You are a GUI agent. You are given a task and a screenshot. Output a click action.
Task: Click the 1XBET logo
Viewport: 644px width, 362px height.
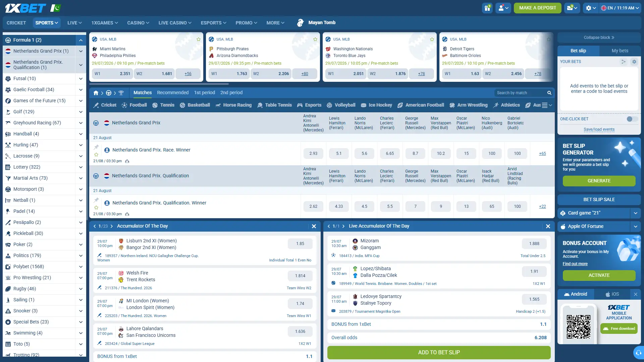pyautogui.click(x=25, y=8)
